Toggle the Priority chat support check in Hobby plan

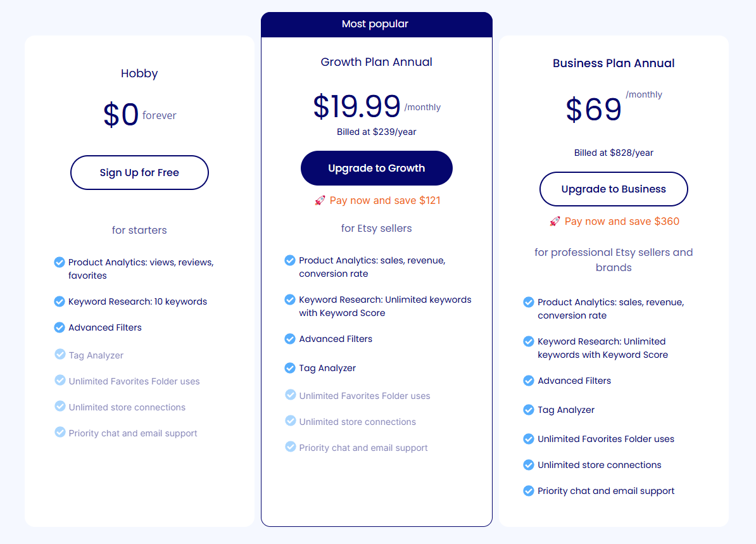tap(59, 433)
